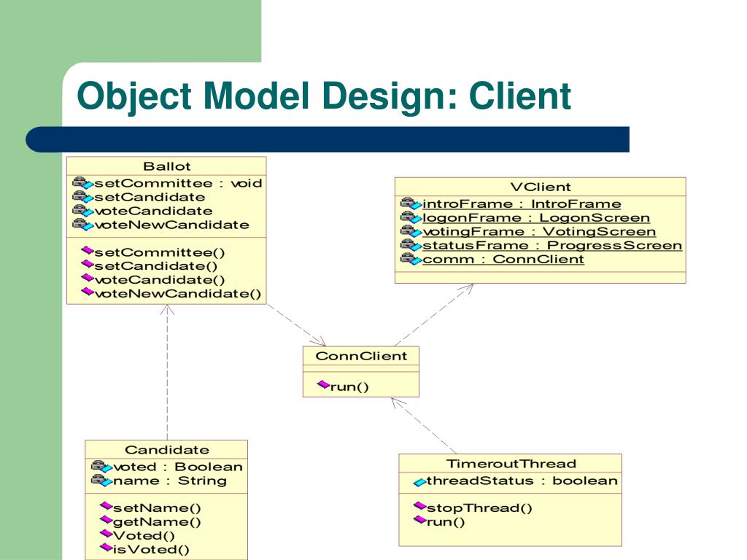
Task: Select the dashed arrow from TimeroutThread to ConnClient
Action: click(x=423, y=426)
